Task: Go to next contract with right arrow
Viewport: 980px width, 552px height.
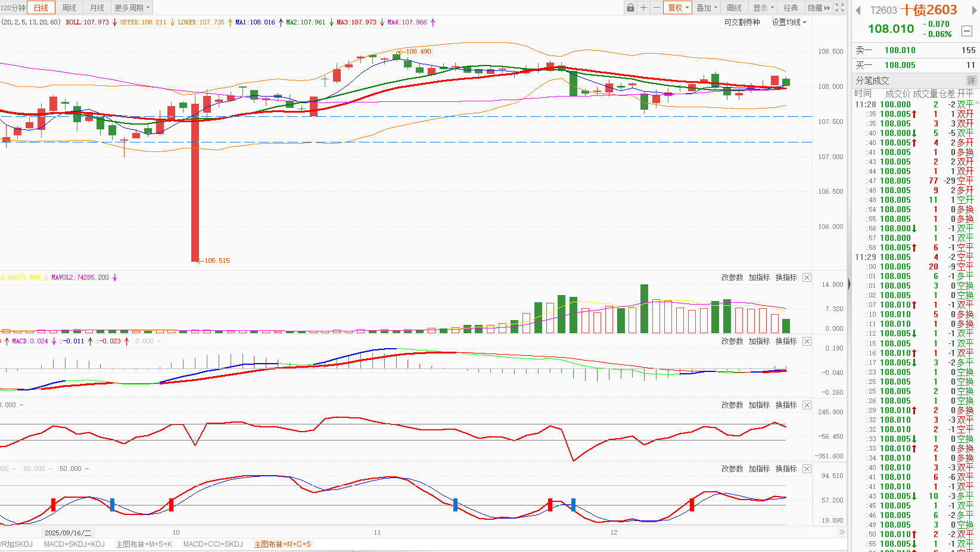Action: click(973, 11)
